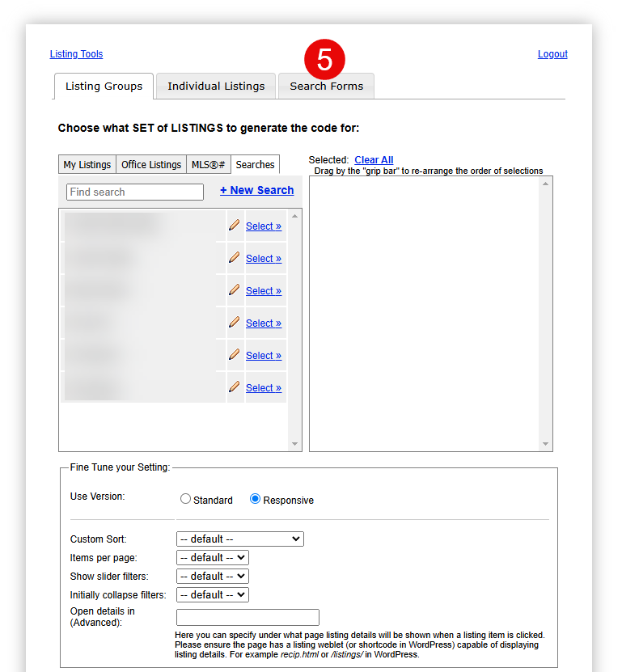The height and width of the screenshot is (672, 622).
Task: Click Select » in the fourth search row
Action: (x=264, y=323)
